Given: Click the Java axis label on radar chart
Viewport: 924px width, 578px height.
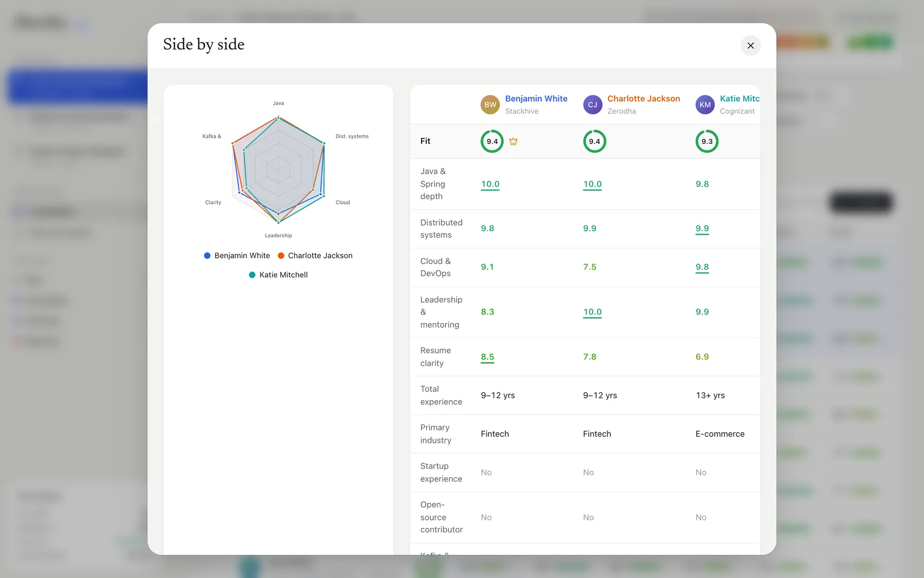Looking at the screenshot, I should [x=278, y=103].
